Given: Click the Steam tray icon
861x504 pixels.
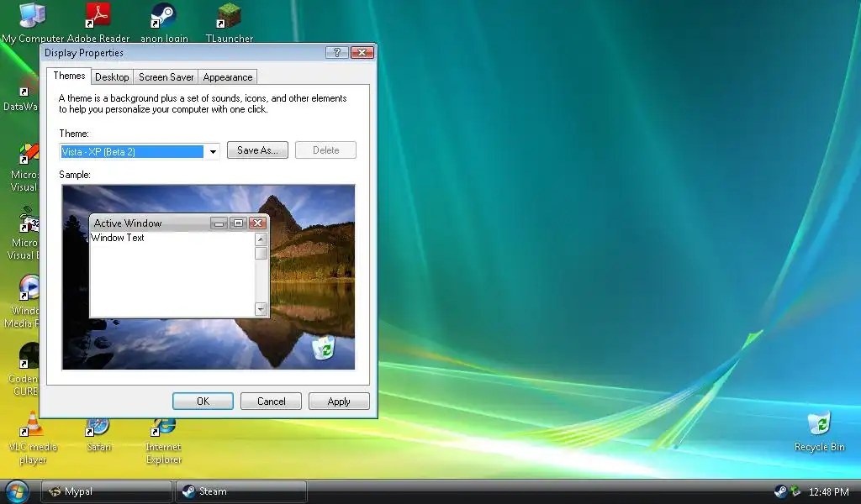Looking at the screenshot, I should (779, 491).
